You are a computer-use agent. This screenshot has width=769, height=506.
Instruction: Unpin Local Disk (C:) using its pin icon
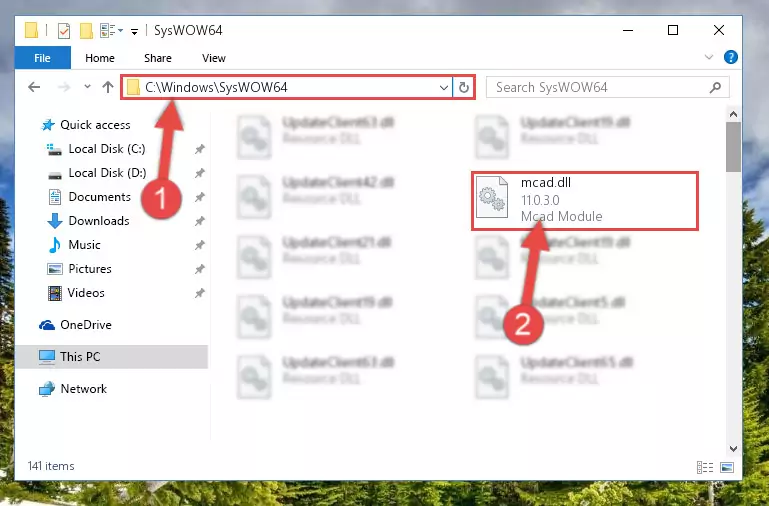[200, 149]
